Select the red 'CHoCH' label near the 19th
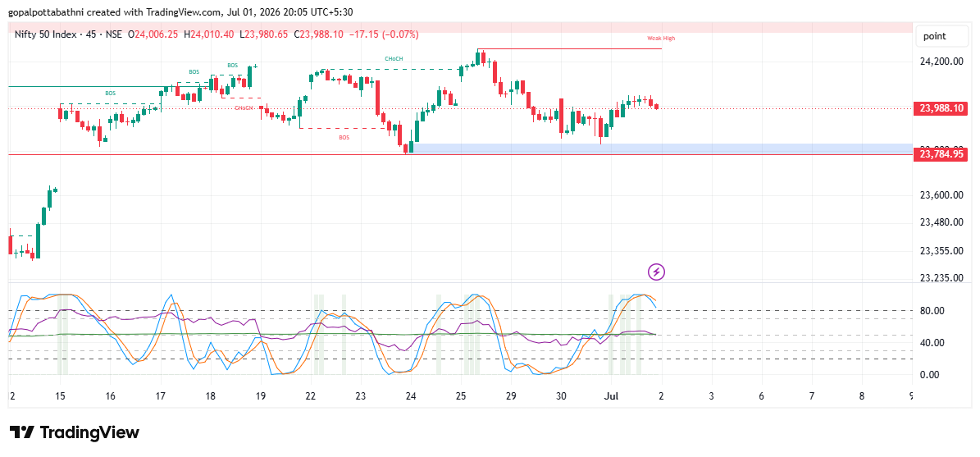The width and height of the screenshot is (980, 457). tap(244, 108)
